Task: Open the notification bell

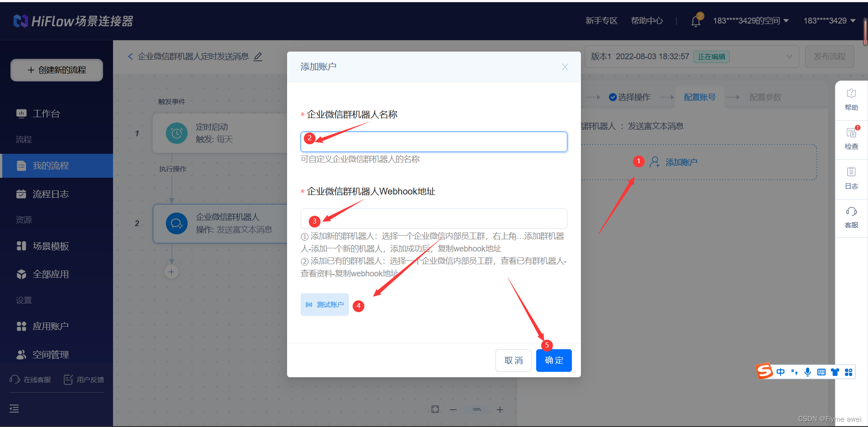Action: 696,21
